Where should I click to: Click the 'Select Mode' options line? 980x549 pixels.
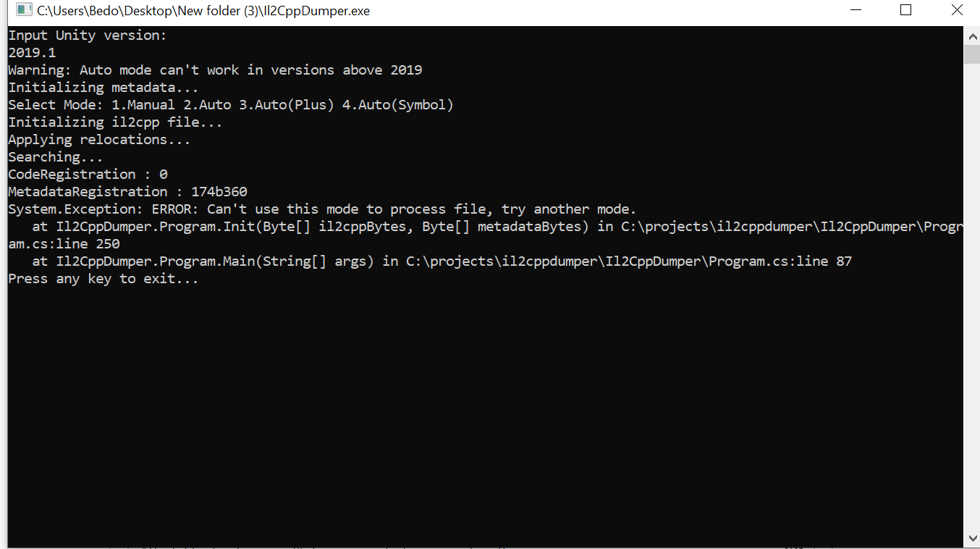[230, 104]
